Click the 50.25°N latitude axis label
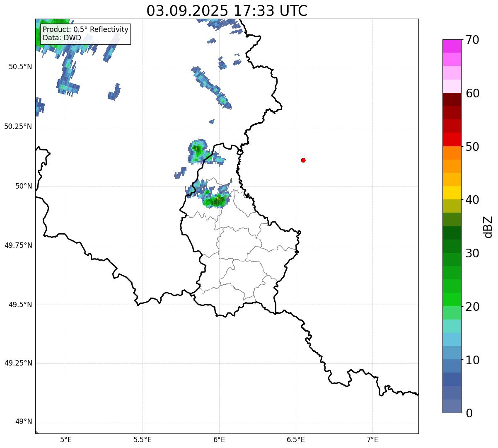 [x=18, y=126]
